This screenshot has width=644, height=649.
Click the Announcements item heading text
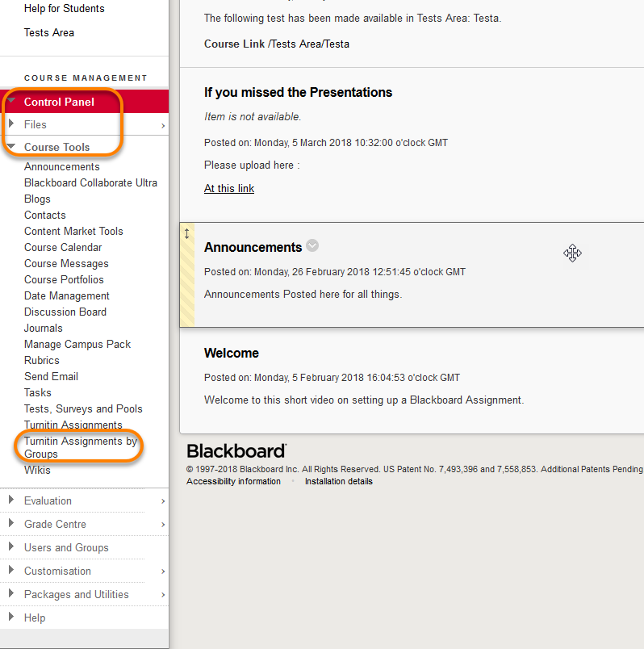pos(253,247)
